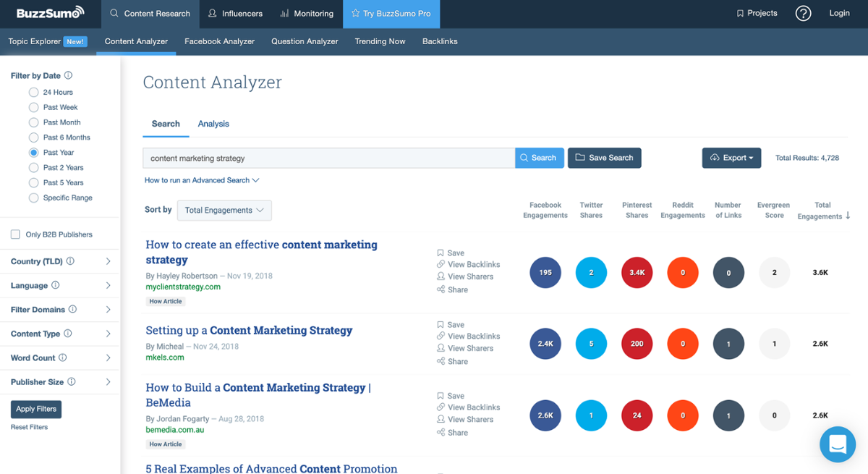Share the myclientstrategy.com article
This screenshot has height=474, width=868.
click(x=452, y=289)
